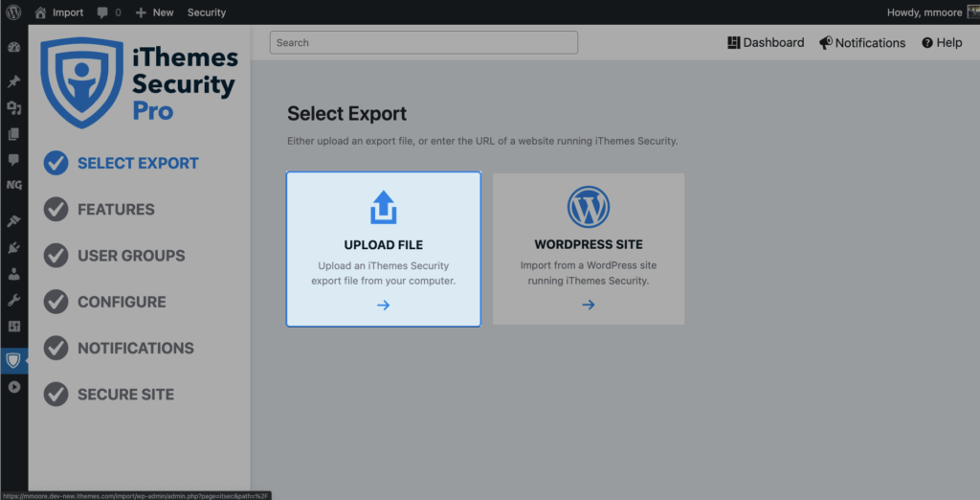Open the Security admin bar menu

pos(207,11)
